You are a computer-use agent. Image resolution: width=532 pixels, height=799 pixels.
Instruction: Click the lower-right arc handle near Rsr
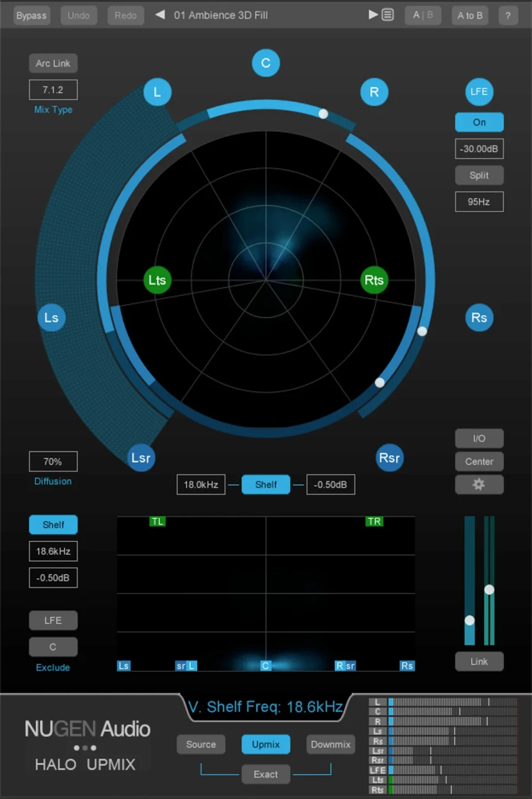379,383
